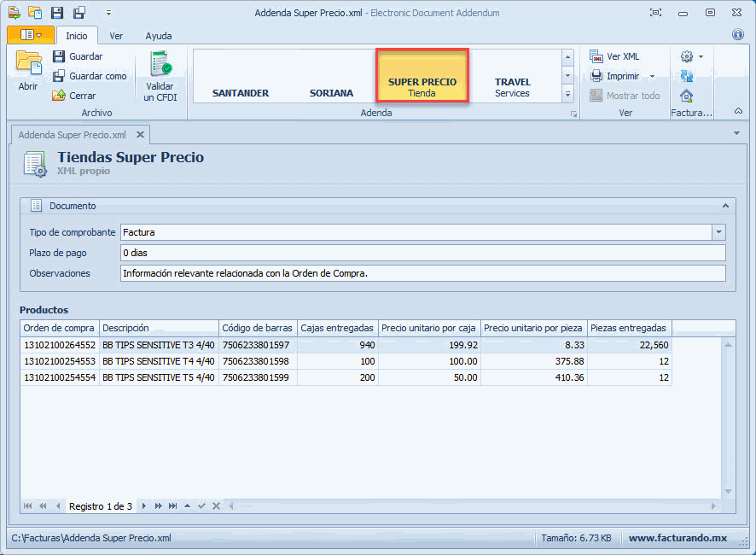Click the Observaciones text field
756x555 pixels.
[422, 273]
